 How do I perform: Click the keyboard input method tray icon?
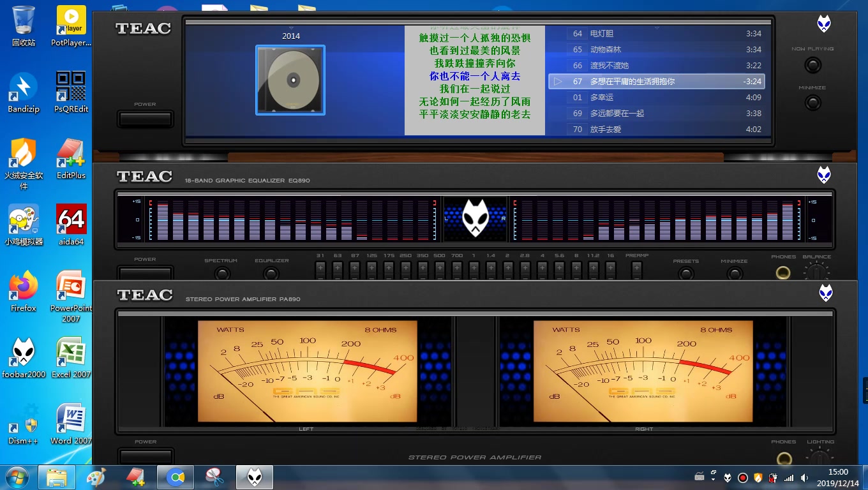[700, 477]
